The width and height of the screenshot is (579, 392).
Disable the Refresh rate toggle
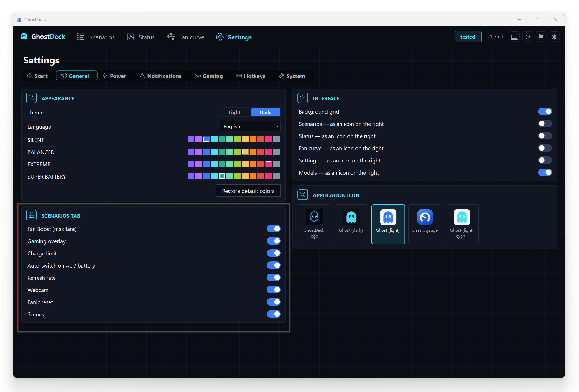(x=274, y=278)
